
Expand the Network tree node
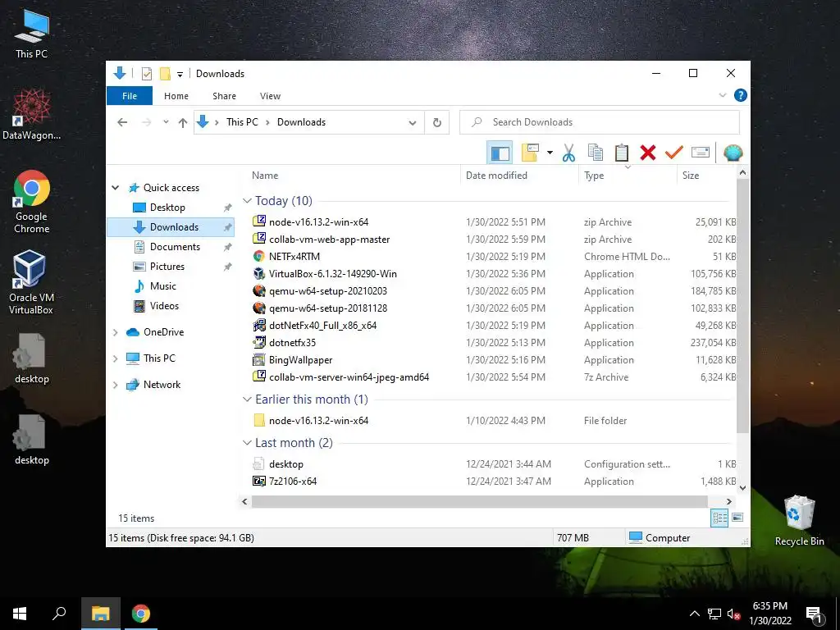(x=115, y=385)
